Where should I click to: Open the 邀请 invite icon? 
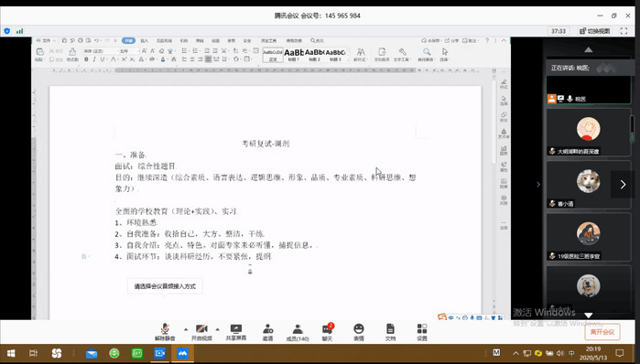[267, 332]
